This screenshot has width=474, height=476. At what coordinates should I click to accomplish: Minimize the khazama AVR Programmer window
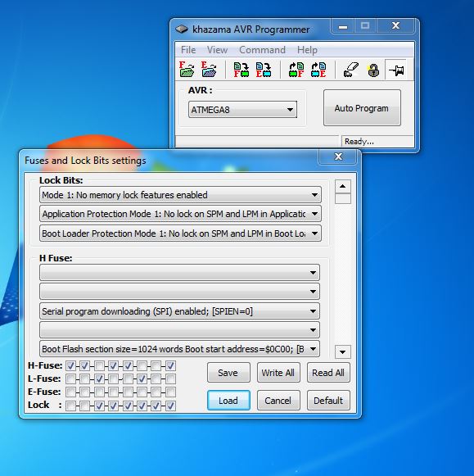343,26
